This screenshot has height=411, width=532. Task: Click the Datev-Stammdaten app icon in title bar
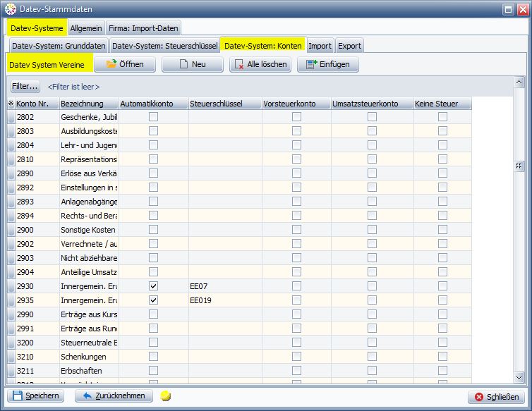(x=10, y=9)
